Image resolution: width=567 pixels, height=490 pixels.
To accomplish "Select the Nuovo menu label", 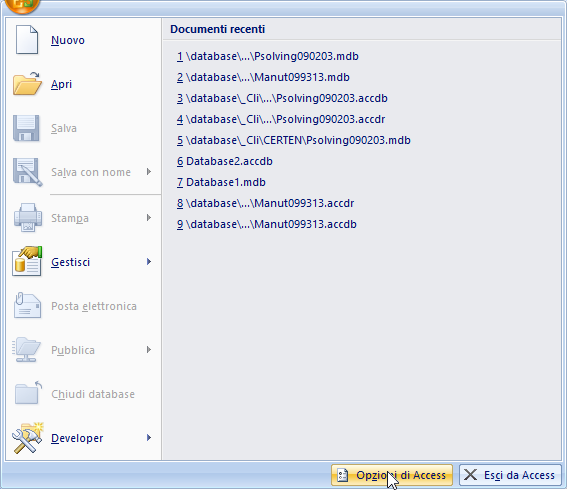I will tap(68, 40).
